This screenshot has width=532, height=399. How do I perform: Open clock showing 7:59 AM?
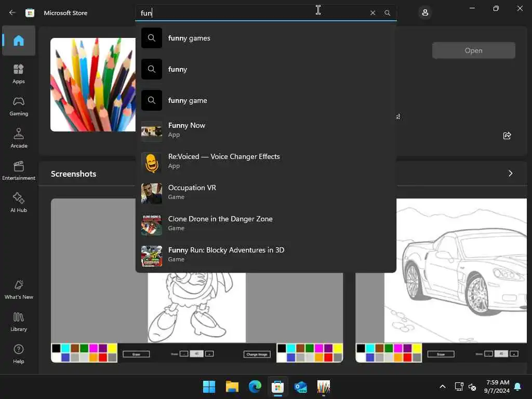pos(497,387)
